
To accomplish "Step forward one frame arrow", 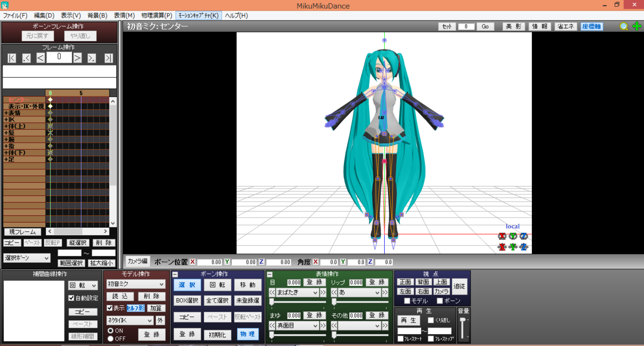I will pyautogui.click(x=77, y=58).
